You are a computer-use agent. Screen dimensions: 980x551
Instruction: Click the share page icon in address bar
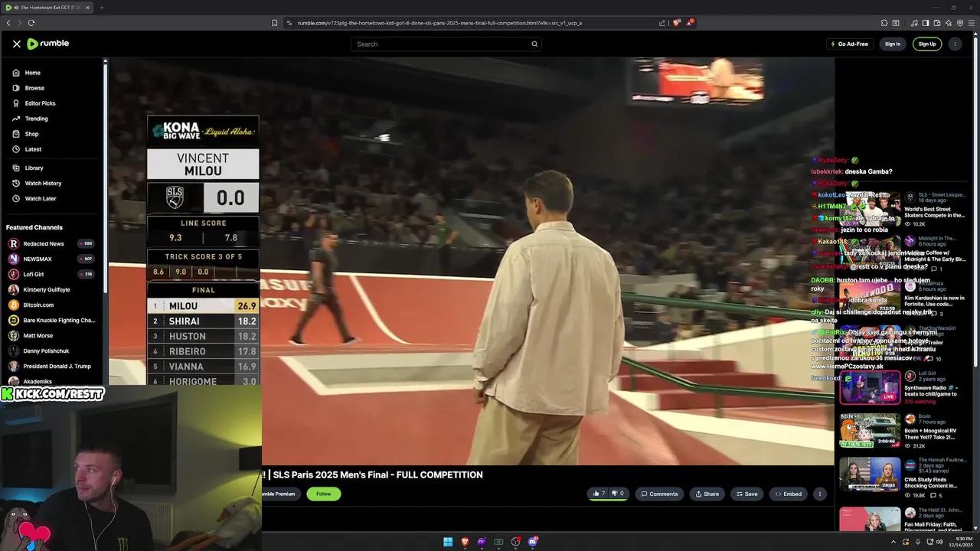[x=662, y=23]
